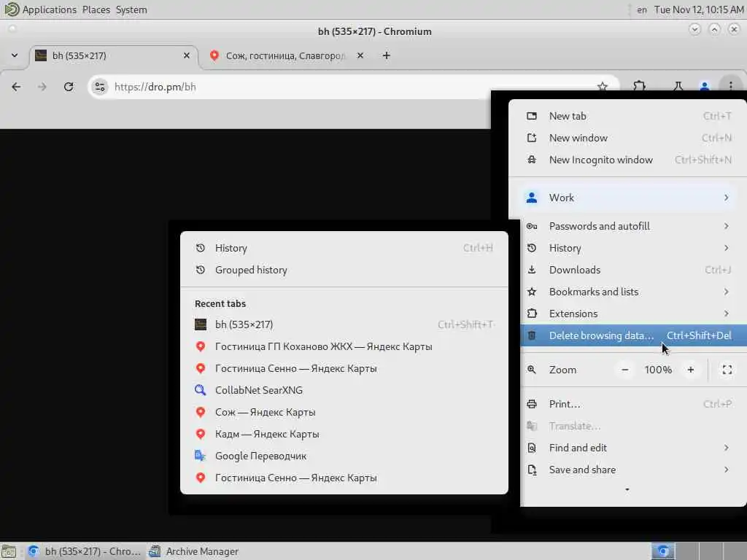
Task: Choose New window from the menu
Action: 629,138
